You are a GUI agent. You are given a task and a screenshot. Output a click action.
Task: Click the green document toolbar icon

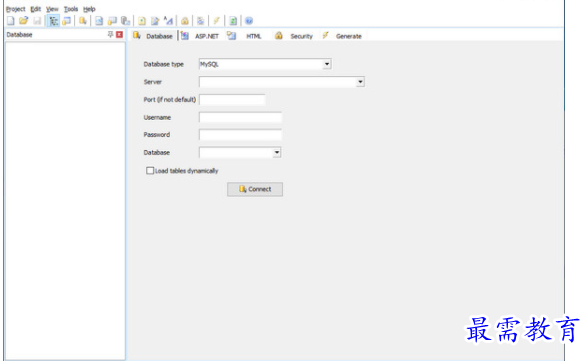tap(233, 21)
